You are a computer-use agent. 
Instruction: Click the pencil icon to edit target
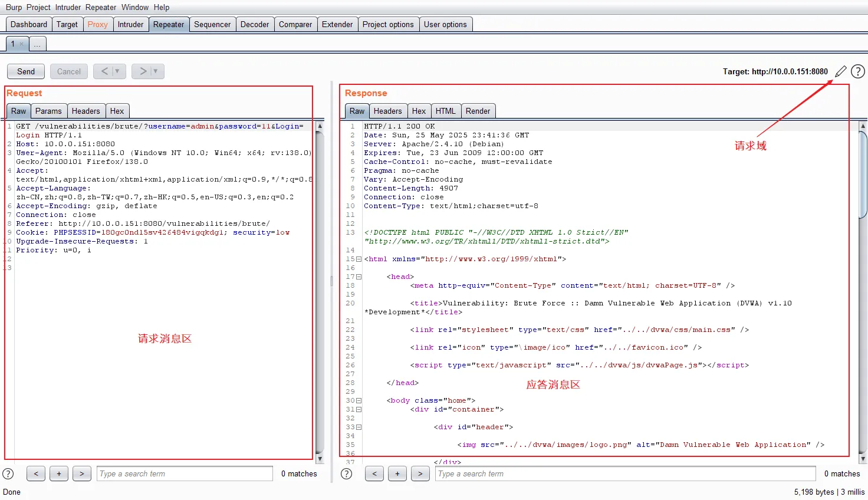click(x=841, y=71)
